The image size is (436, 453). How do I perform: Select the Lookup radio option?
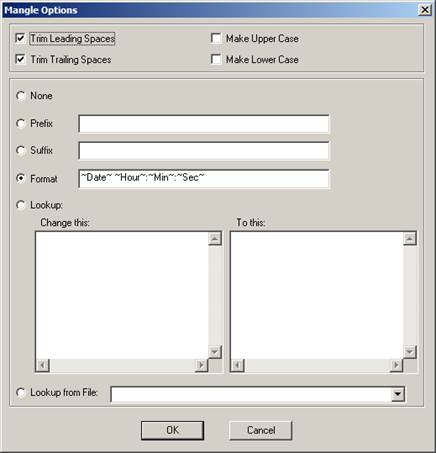(21, 205)
